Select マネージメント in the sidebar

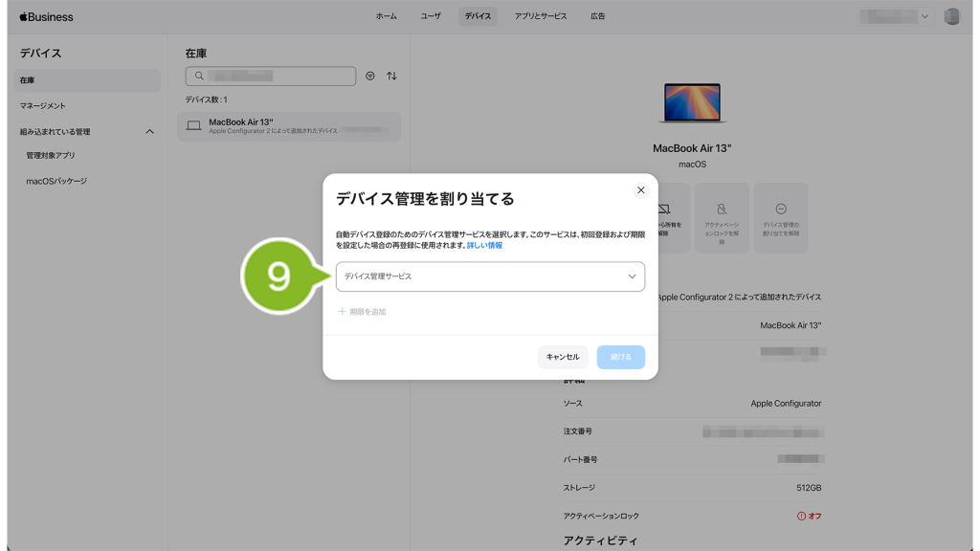[x=43, y=106]
